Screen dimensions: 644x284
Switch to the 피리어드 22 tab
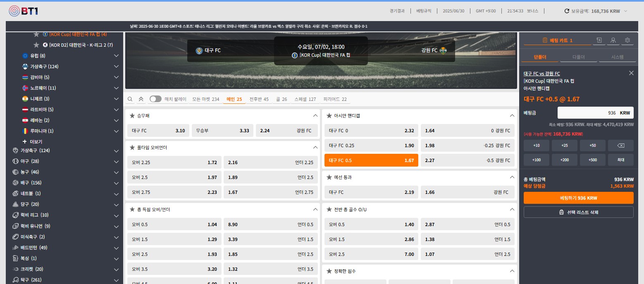pos(335,99)
